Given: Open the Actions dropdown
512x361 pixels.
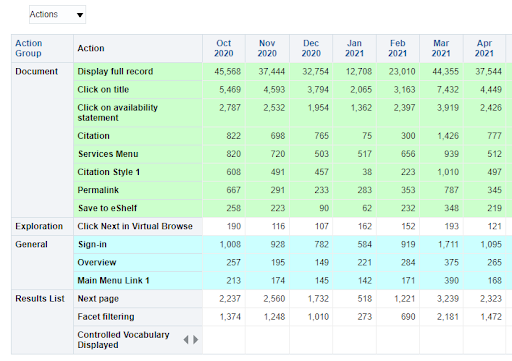Looking at the screenshot, I should pos(57,14).
